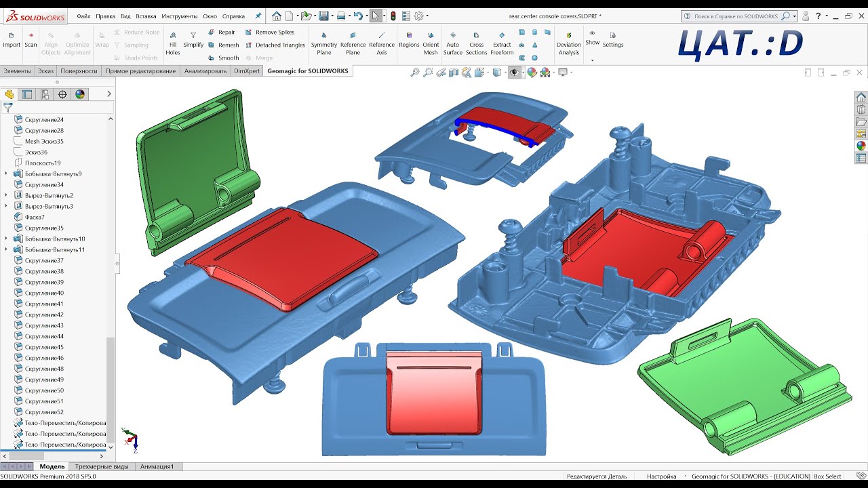Open Geomagic Settings

[x=613, y=39]
